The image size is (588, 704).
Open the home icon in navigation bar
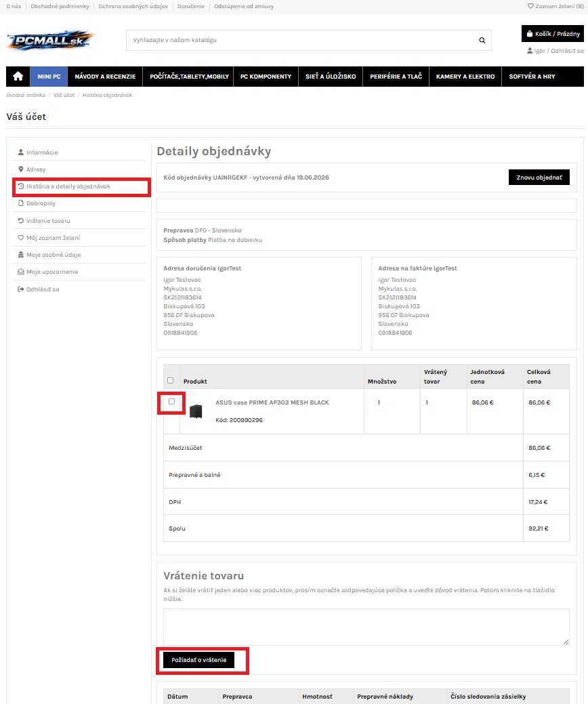[18, 77]
